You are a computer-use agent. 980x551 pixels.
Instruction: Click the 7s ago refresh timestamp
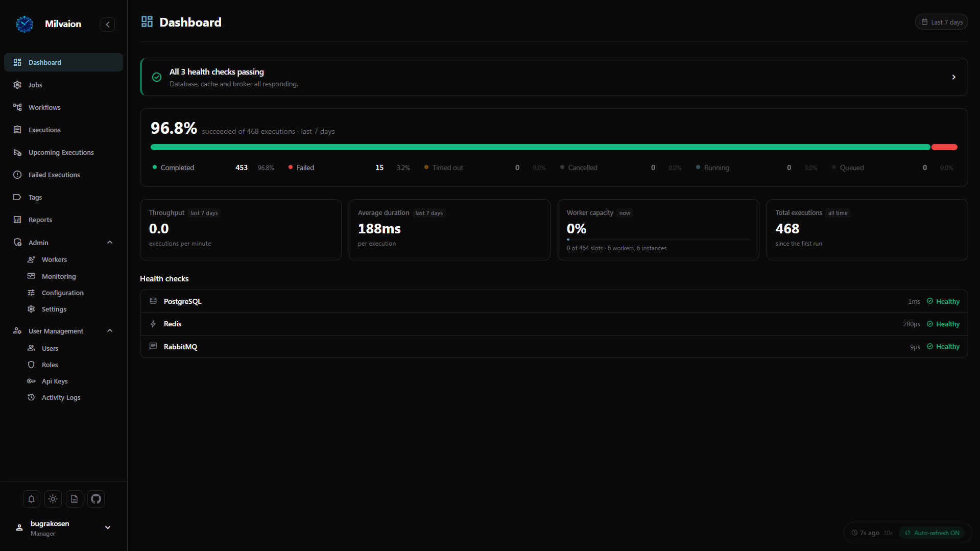866,533
